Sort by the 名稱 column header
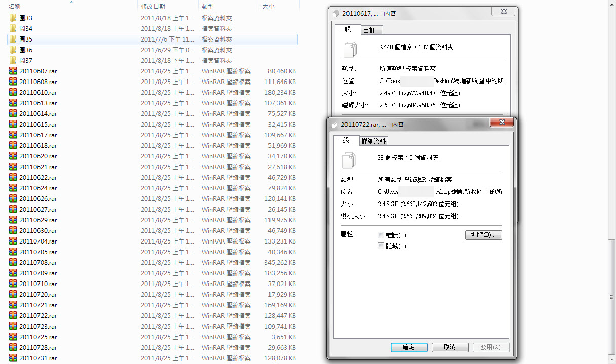Image resolution: width=616 pixels, height=364 pixels. [15, 6]
